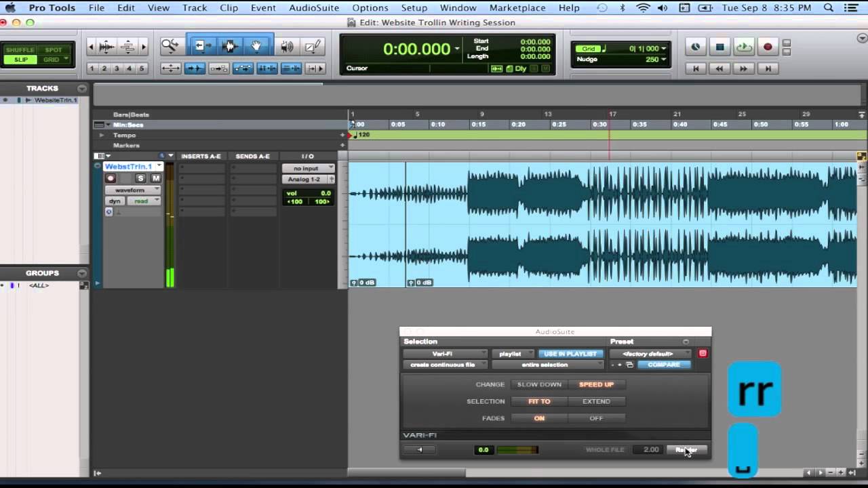868x488 pixels.
Task: Click the online clock button in transport
Action: [x=695, y=47]
